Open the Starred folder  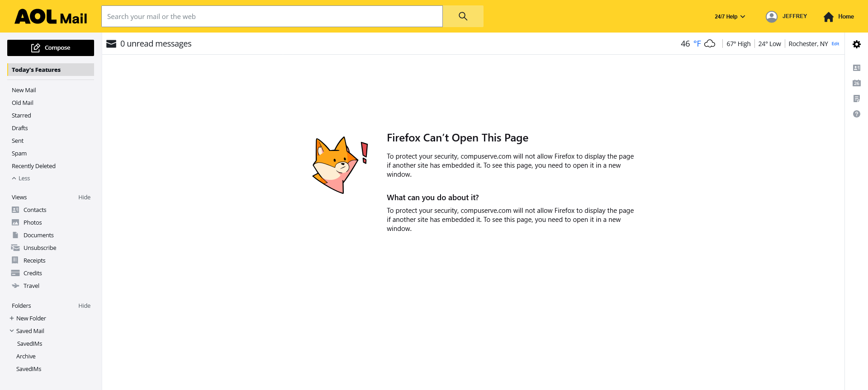[21, 115]
